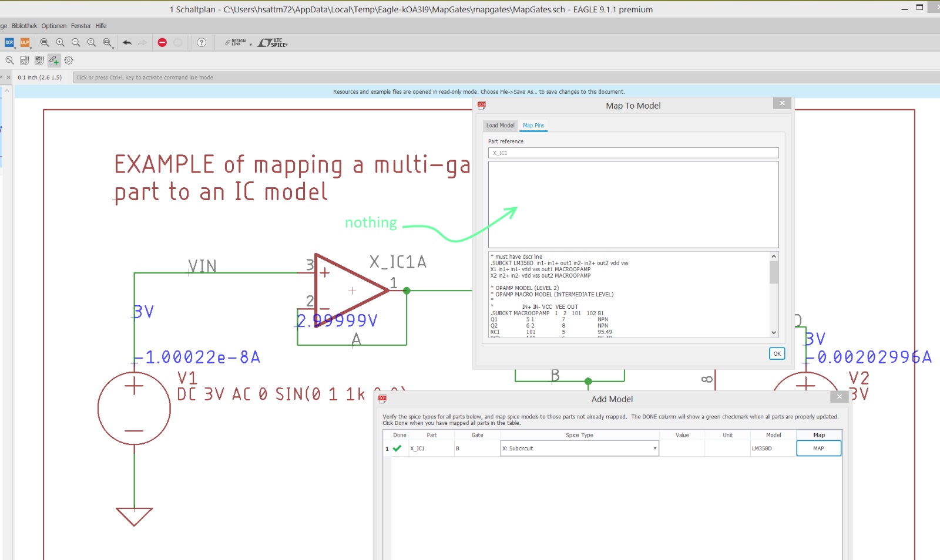The width and height of the screenshot is (940, 560).
Task: Select the ULP toolbar icon
Action: point(25,42)
